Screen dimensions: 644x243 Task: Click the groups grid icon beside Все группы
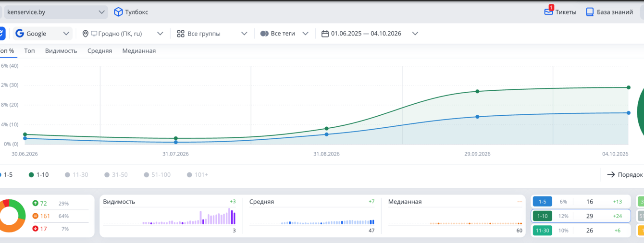[181, 34]
